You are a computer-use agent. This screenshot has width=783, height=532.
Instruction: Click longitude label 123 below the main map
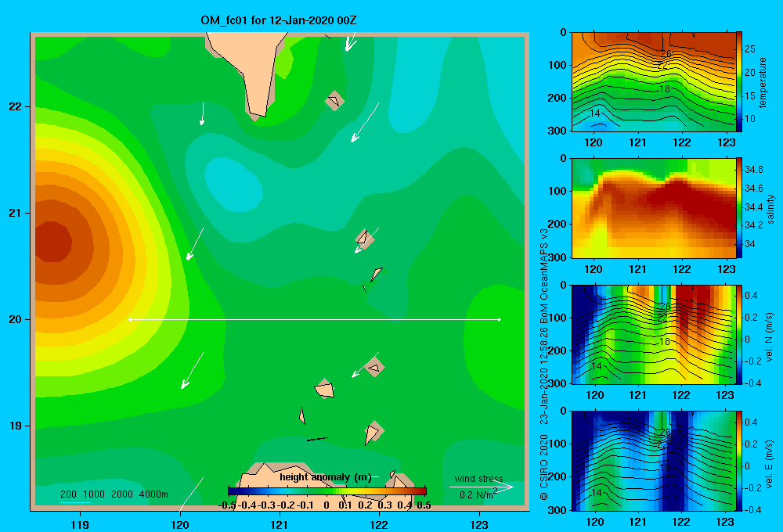coord(479,524)
